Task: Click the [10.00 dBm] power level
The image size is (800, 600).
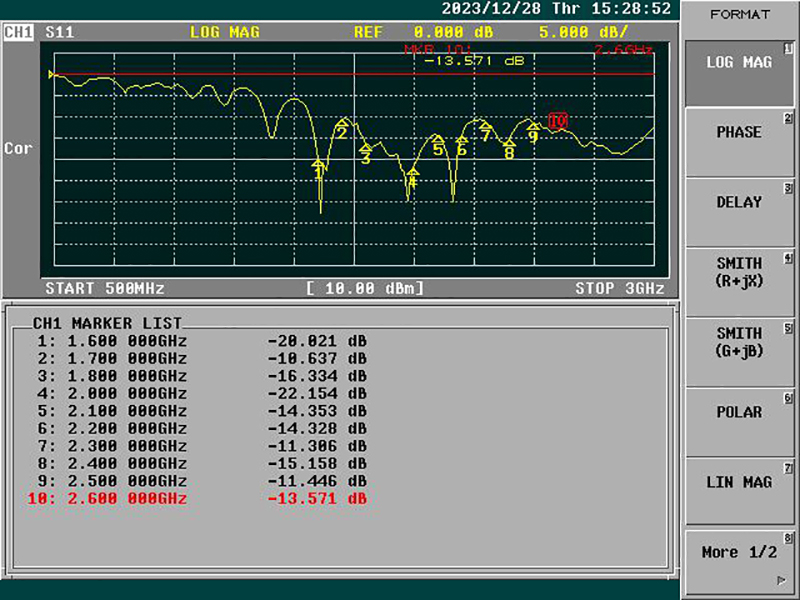Action: click(x=365, y=288)
